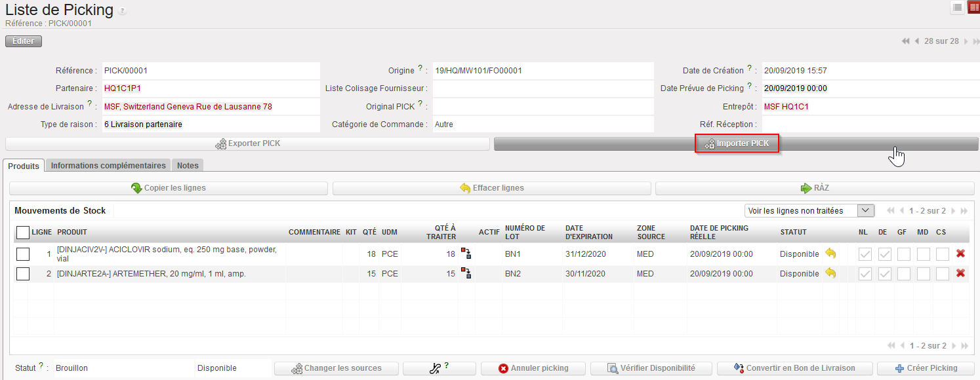Open the MSF HQ1C1 Entrepôt link

click(786, 106)
